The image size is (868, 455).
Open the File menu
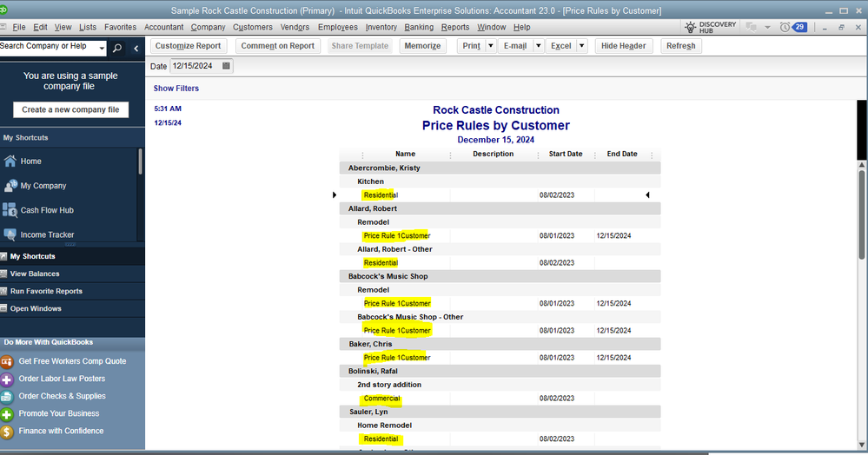pos(19,27)
